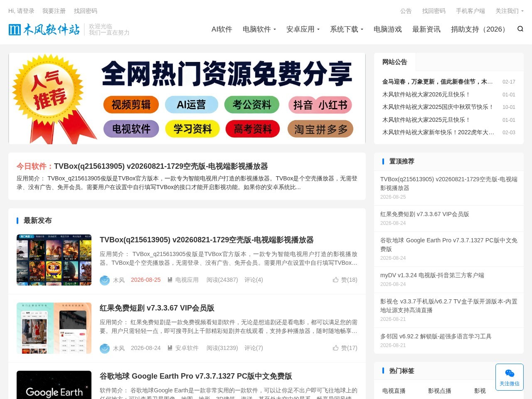Like the 红果免费短剧 post via thumbs-up 赞(17)
The width and height of the screenshot is (532, 399).
[345, 348]
